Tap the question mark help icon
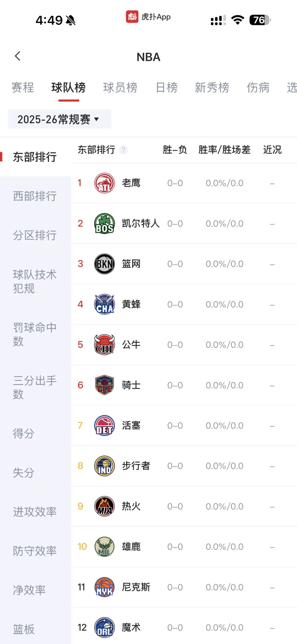297x644 pixels. pyautogui.click(x=124, y=150)
